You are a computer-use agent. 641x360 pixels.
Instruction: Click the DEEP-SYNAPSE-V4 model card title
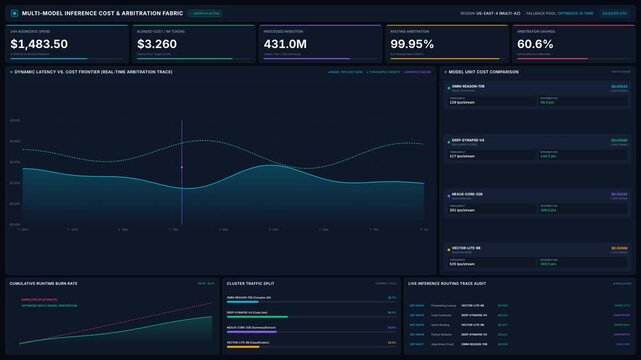coord(468,140)
